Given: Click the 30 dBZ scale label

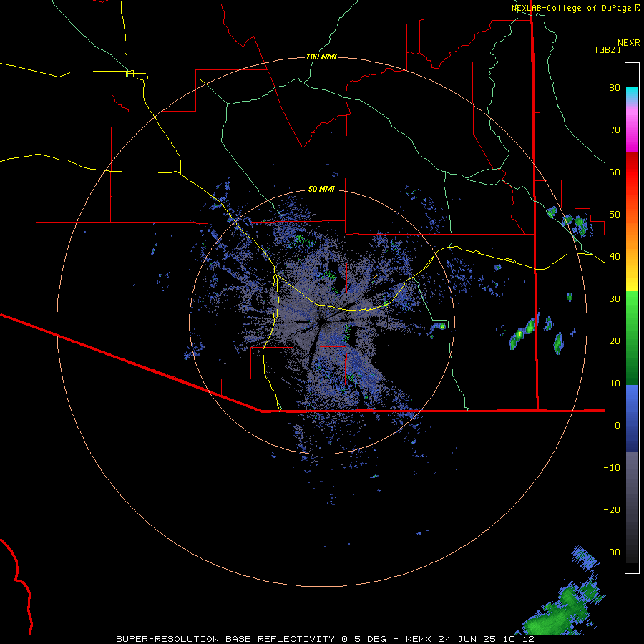Looking at the screenshot, I should [x=615, y=298].
